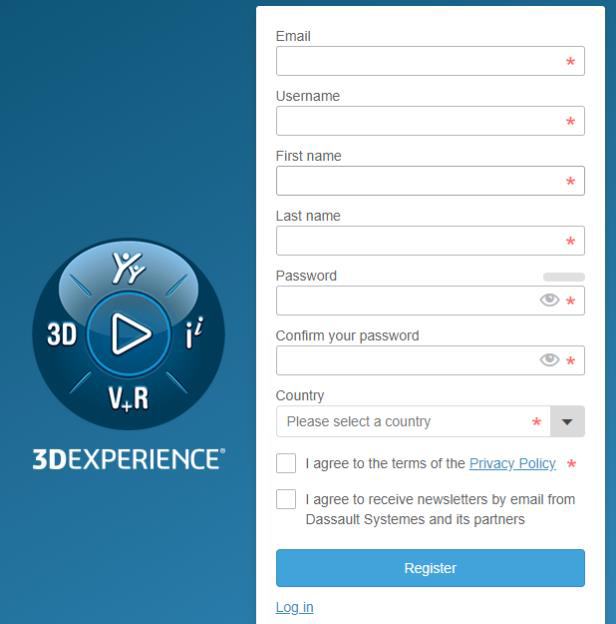The image size is (616, 624).
Task: Focus the Confirm your password field
Action: 430,360
